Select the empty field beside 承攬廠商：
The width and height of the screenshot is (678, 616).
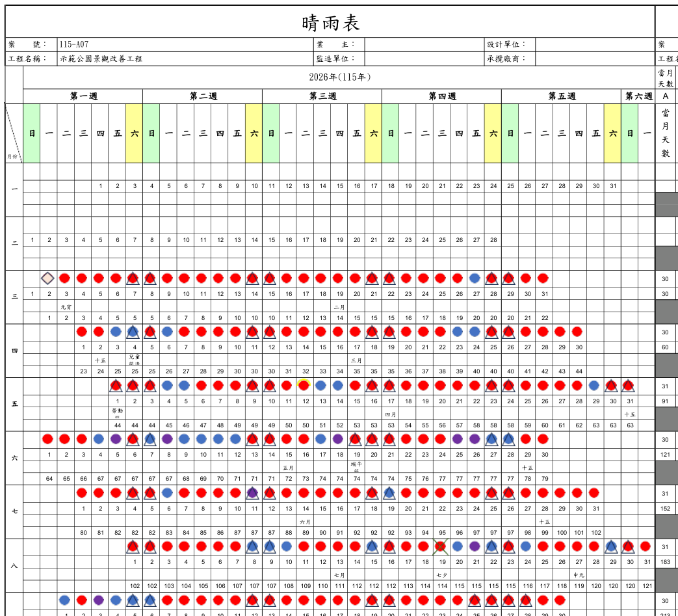595,59
